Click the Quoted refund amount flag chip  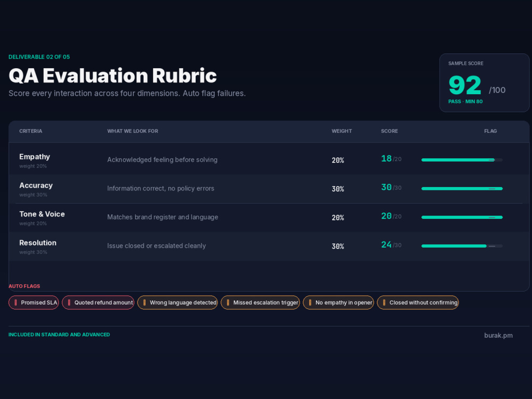coord(98,303)
